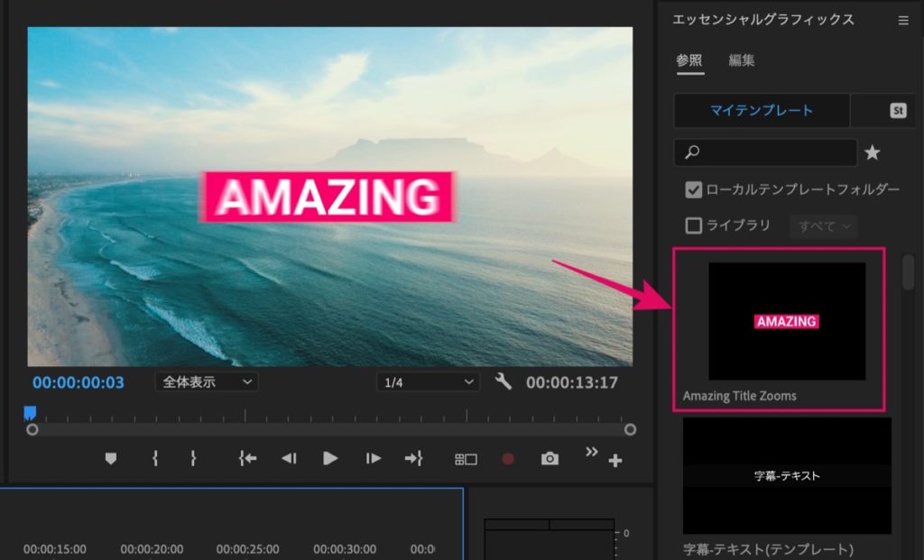Click the template list scrollbar
Screen dimensions: 924x560
pos(908,272)
